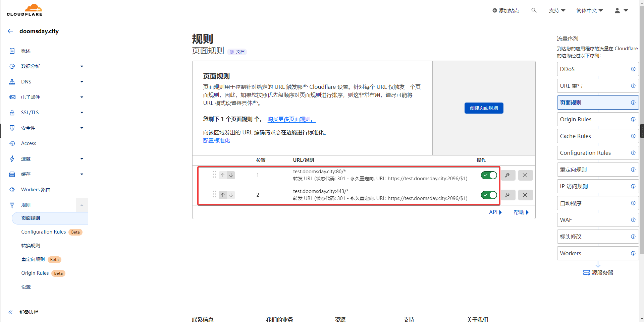Open Configuration Rules in the sidebar
Viewport: 644px width, 322px height.
coord(44,232)
